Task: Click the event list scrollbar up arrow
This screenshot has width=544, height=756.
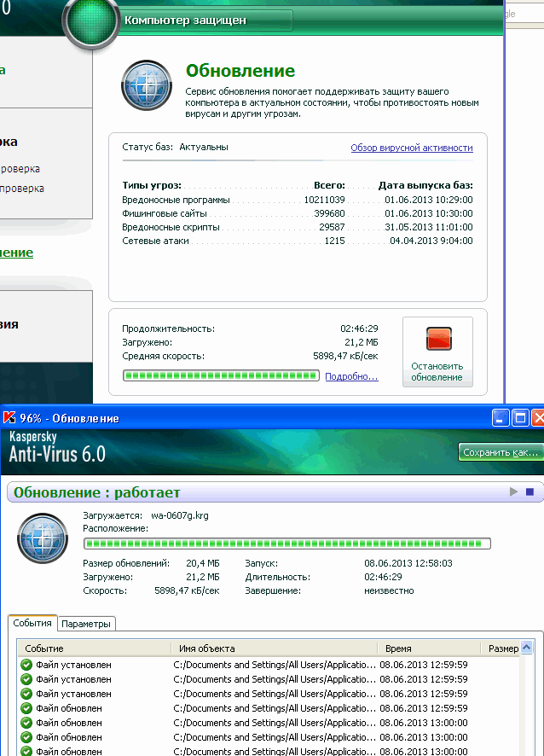Action: pos(527,648)
